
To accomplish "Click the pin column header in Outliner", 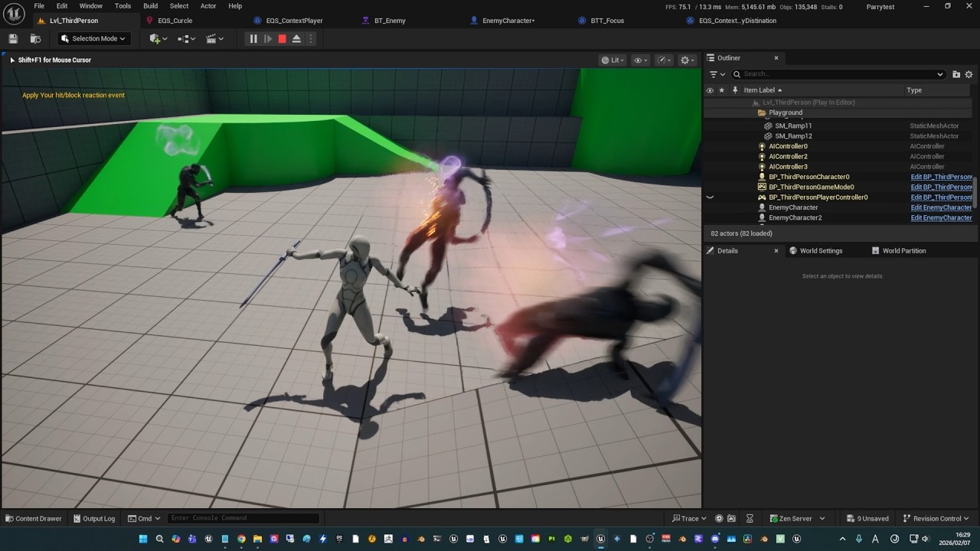I will pyautogui.click(x=735, y=90).
